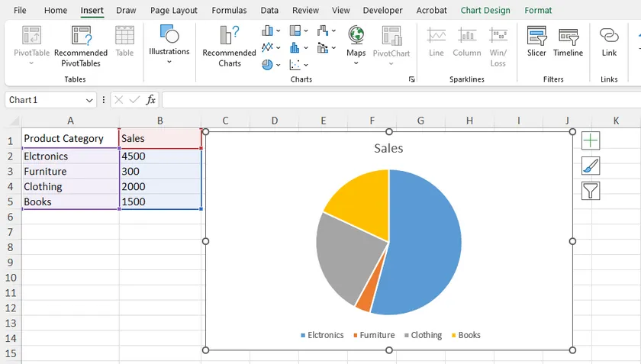Viewport: 641px width, 364px height.
Task: Insert a Line sparkline
Action: coord(436,42)
